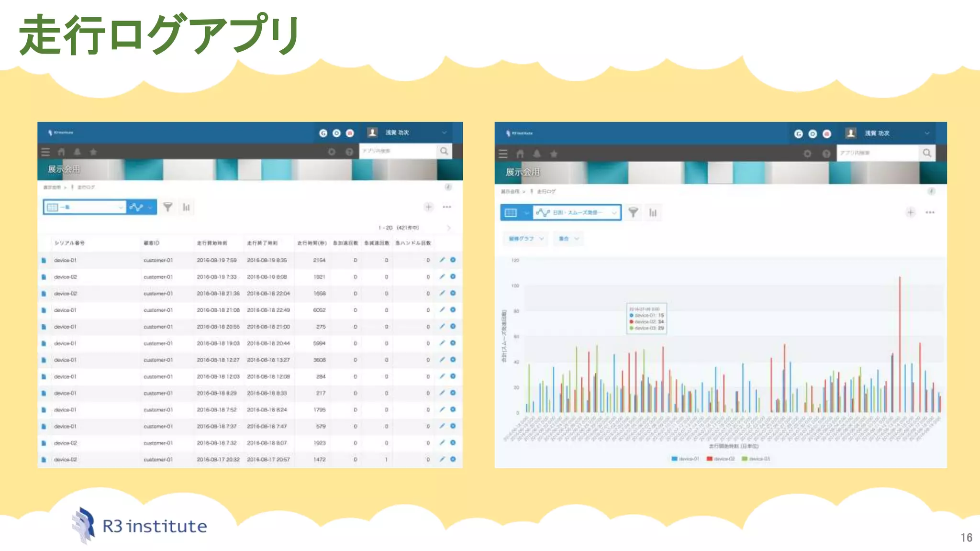The height and width of the screenshot is (551, 980).
Task: Click the red device-02 legend swatch
Action: (710, 459)
